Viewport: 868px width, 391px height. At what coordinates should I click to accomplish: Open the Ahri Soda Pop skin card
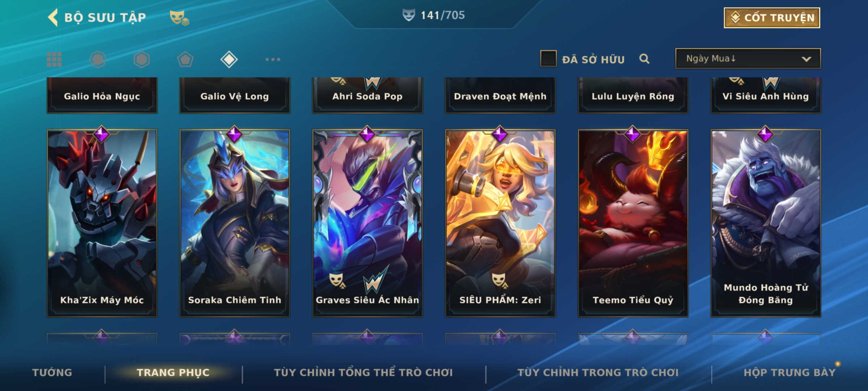[367, 95]
